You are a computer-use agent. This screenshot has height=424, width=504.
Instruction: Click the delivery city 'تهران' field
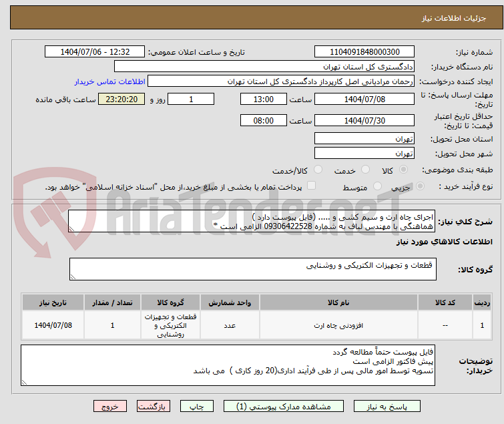tap(364, 154)
